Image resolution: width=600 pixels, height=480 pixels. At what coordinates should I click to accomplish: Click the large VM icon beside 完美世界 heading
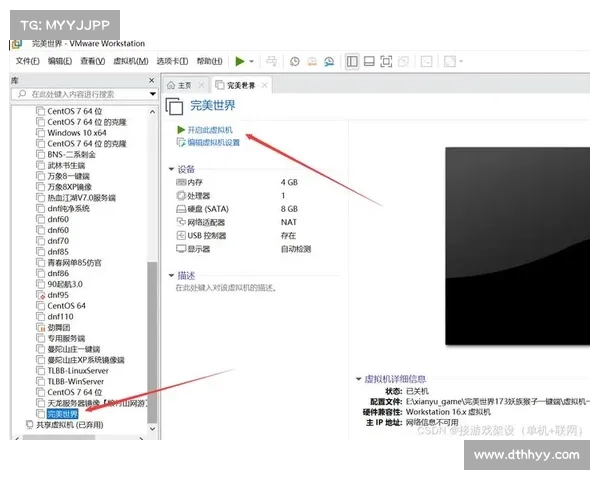(x=174, y=106)
